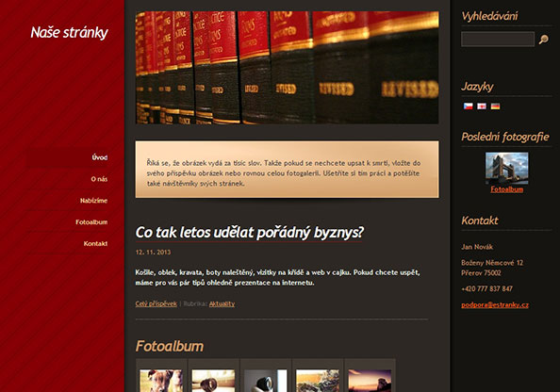Open Kontakt from the left menu
560x392 pixels.
[x=95, y=243]
